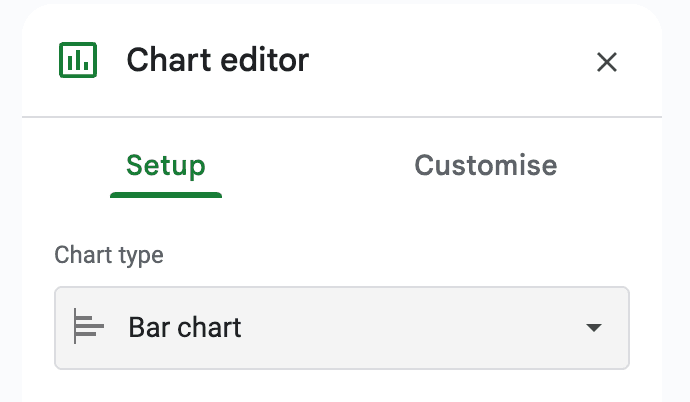
Task: Dismiss the editor using the X icon
Action: click(606, 62)
